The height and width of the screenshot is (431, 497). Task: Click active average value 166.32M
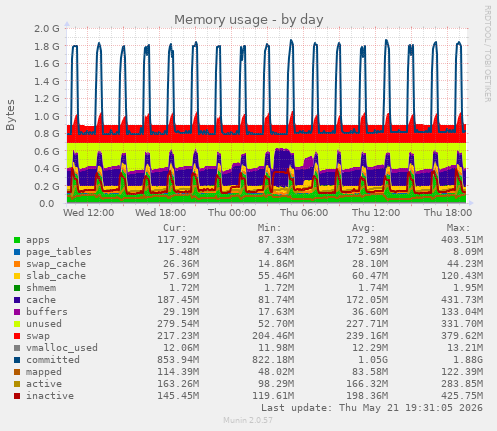[367, 384]
